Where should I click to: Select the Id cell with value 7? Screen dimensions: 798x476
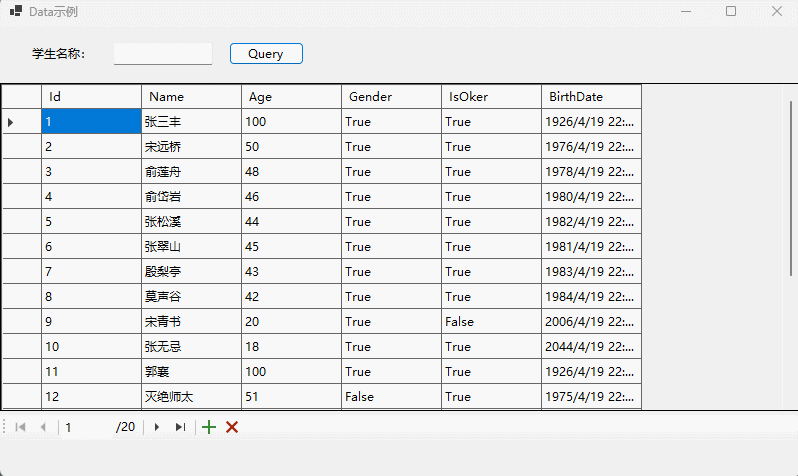point(91,271)
